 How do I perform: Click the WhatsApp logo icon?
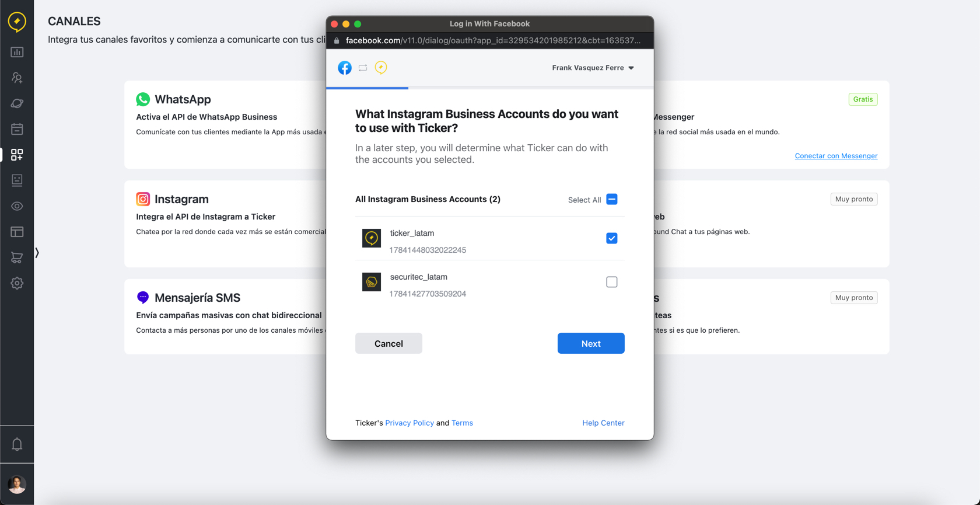click(143, 99)
